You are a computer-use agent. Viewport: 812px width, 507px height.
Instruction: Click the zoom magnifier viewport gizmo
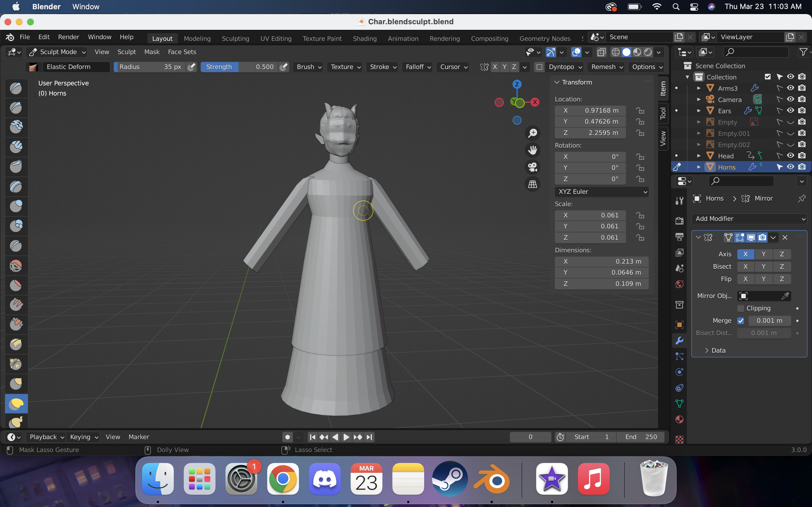pos(533,133)
